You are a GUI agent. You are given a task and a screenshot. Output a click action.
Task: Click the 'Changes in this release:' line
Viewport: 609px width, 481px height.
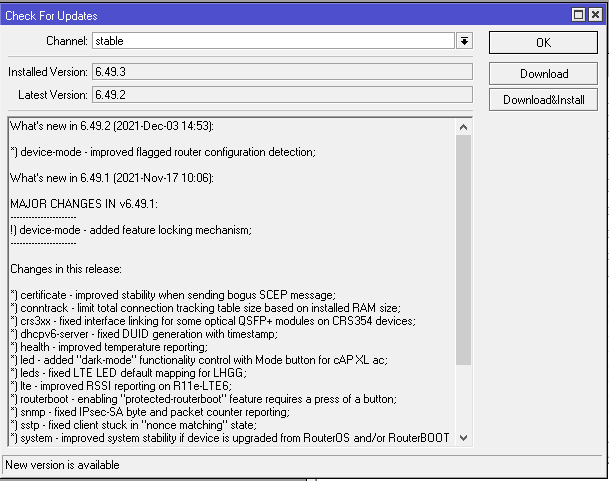click(66, 269)
